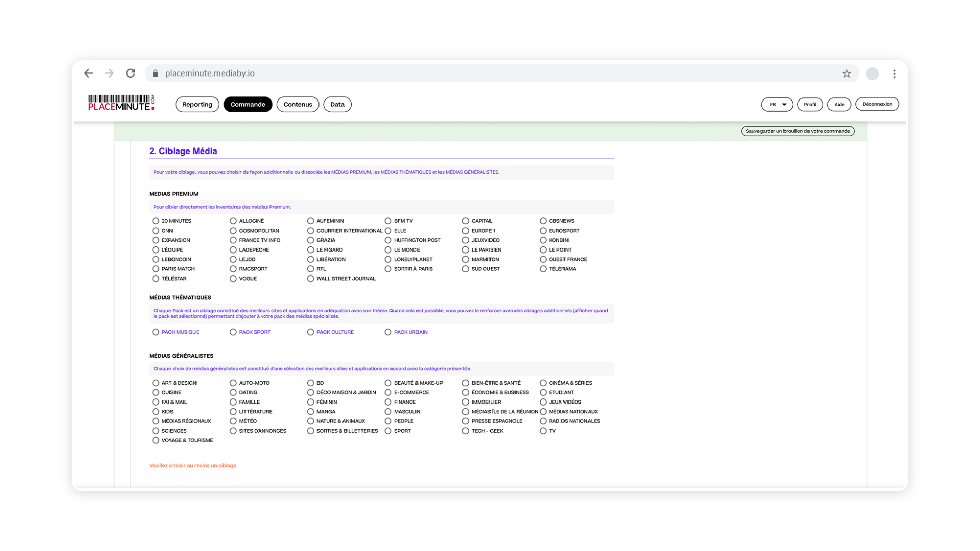
Task: Select the AUTO-MOTO category
Action: tap(233, 383)
